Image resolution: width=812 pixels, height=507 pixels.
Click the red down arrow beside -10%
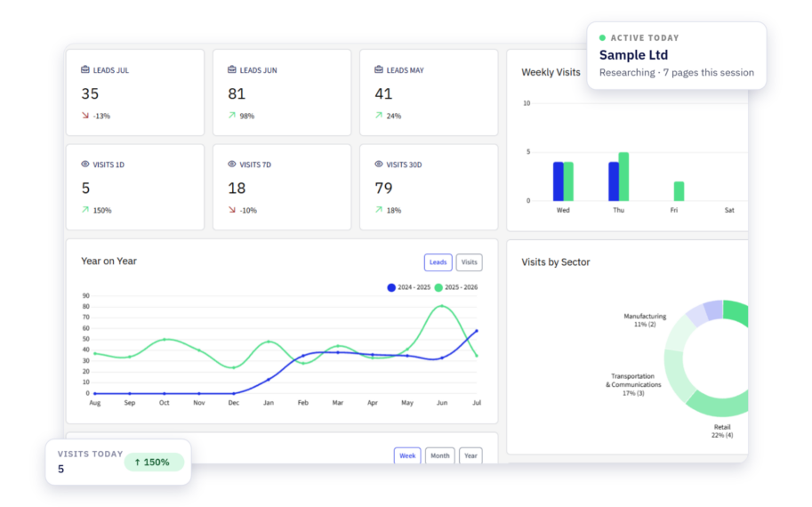[x=232, y=210]
